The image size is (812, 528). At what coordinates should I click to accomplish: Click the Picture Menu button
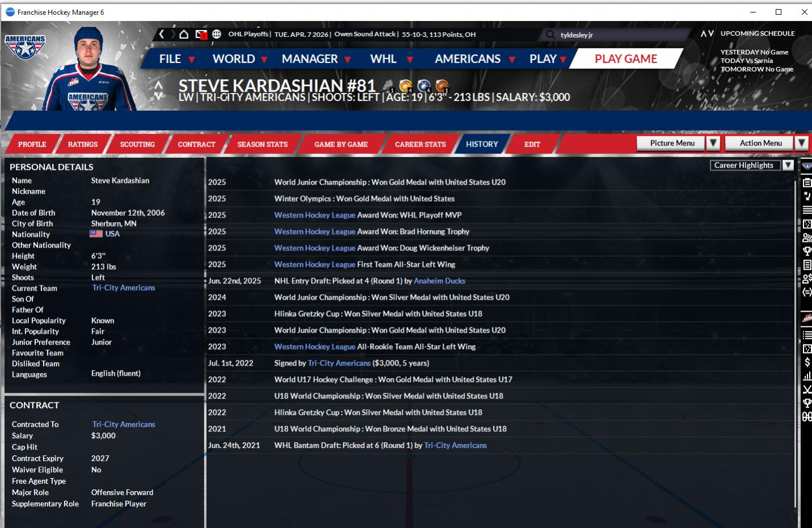(x=670, y=143)
